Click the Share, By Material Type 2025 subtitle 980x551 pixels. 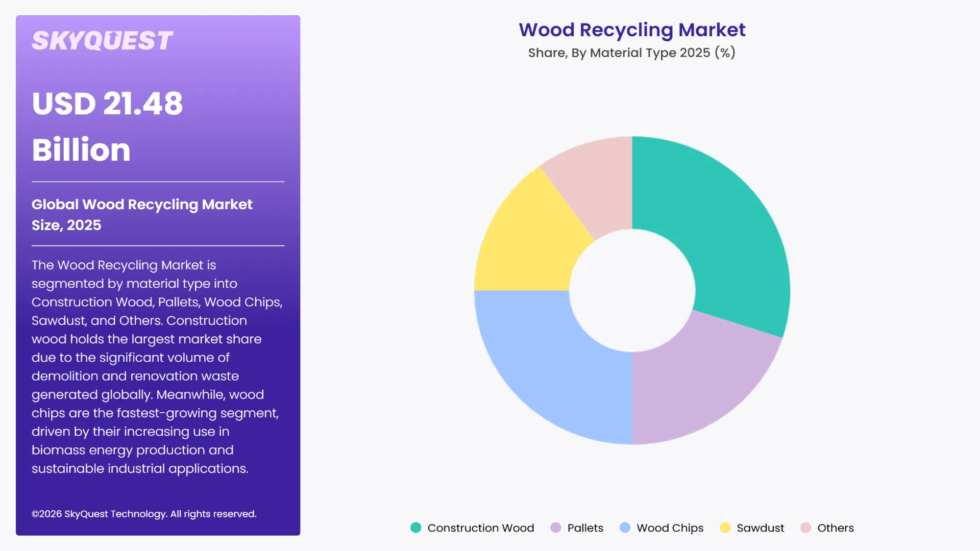pyautogui.click(x=632, y=53)
